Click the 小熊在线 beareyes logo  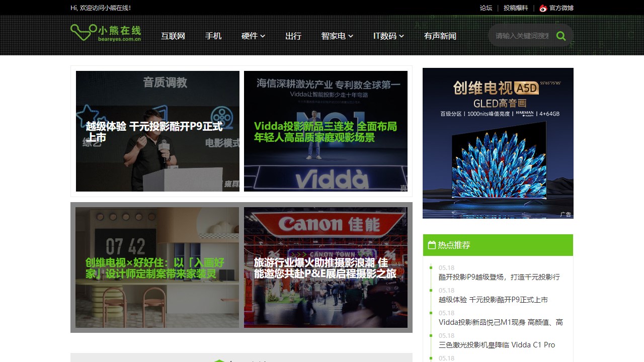click(x=106, y=33)
